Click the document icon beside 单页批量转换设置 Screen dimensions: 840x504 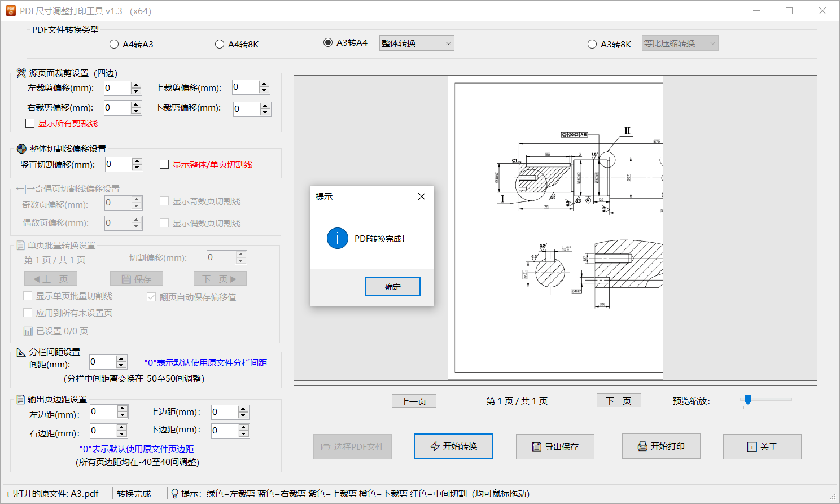pos(21,245)
